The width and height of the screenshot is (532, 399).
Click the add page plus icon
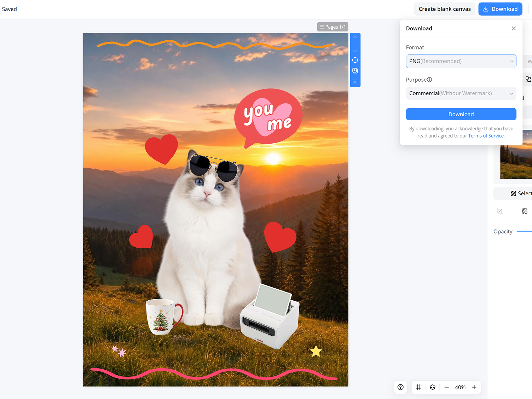pyautogui.click(x=355, y=60)
